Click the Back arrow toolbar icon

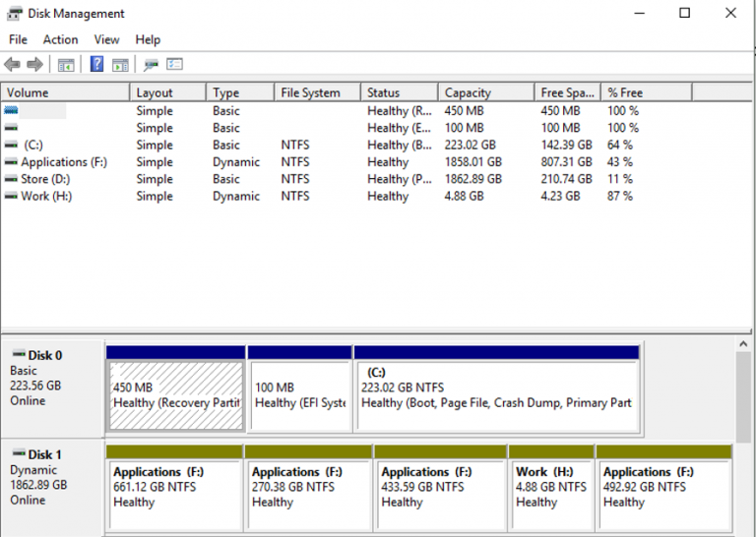[12, 64]
